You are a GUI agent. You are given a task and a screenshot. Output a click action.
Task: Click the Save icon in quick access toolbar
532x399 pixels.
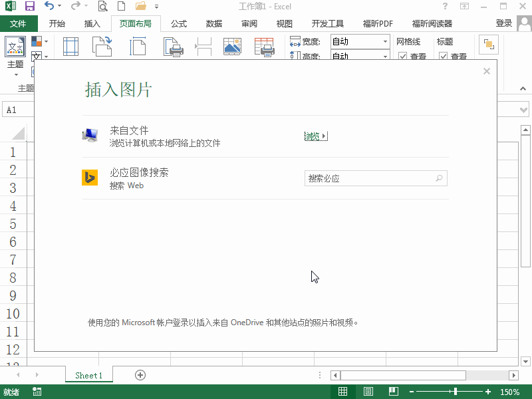pos(30,6)
